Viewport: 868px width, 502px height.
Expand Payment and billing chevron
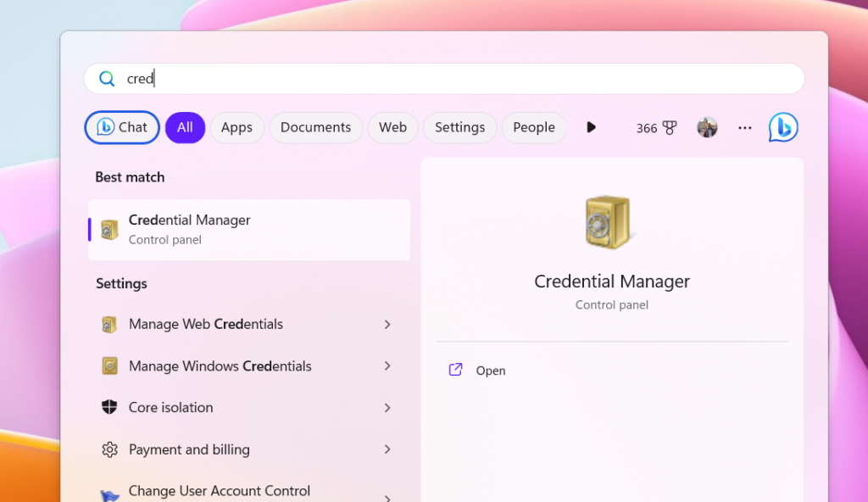(x=387, y=449)
